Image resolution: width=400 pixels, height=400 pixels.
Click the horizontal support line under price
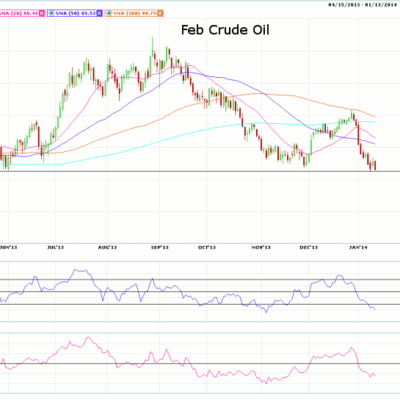(200, 172)
